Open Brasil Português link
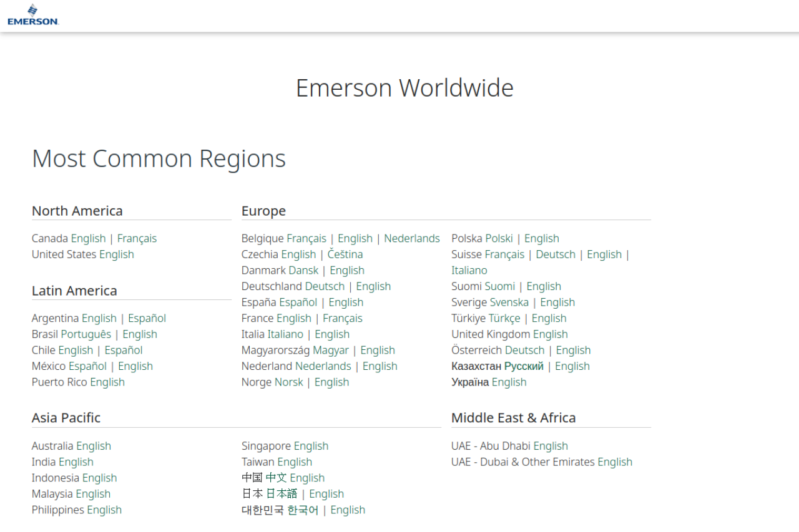Screen dimensions: 799x532 coord(86,334)
